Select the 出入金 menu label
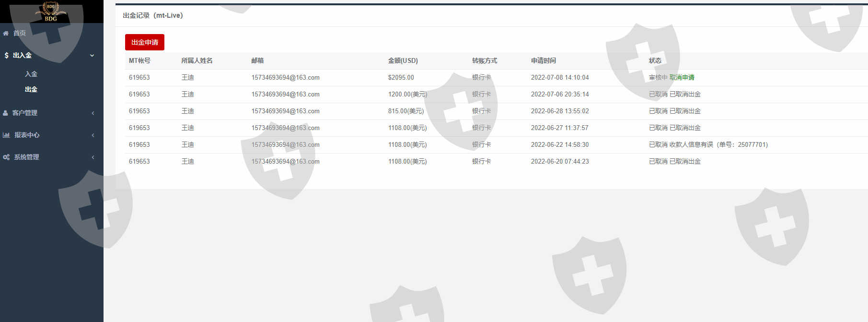The height and width of the screenshot is (322, 868). click(22, 56)
